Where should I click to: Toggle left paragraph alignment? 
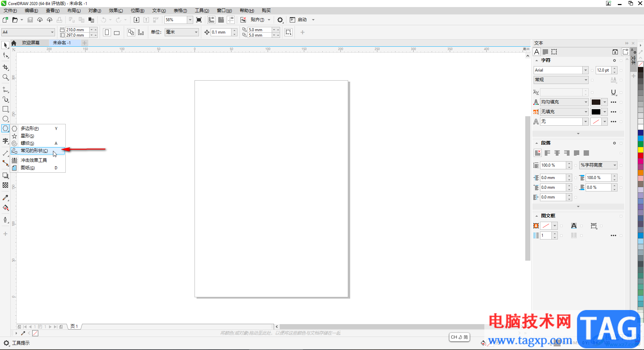547,153
